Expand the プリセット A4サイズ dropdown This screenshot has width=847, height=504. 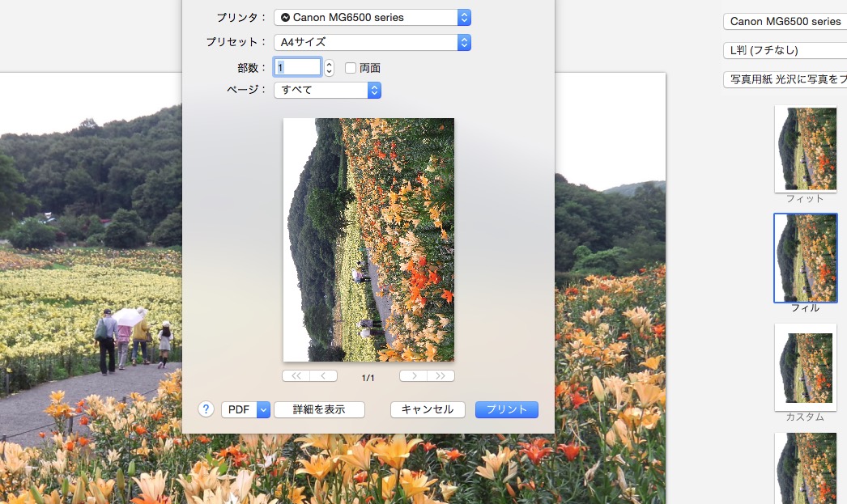click(372, 42)
